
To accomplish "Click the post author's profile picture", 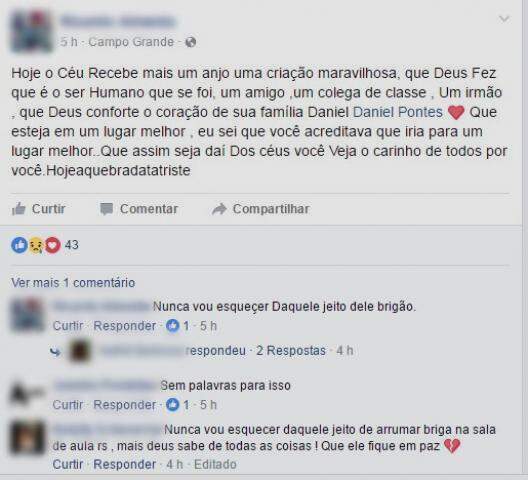I will click(x=32, y=31).
